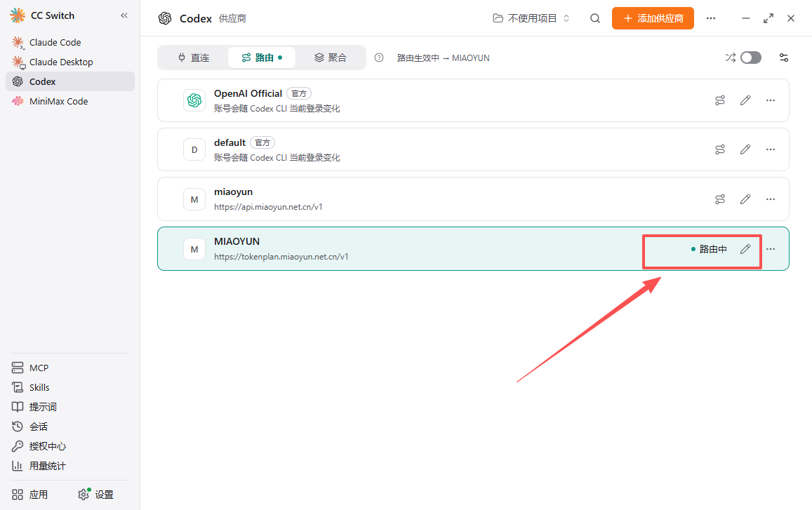Open the 会话 sessions page
Viewport: 812px width, 510px height.
tap(29, 427)
